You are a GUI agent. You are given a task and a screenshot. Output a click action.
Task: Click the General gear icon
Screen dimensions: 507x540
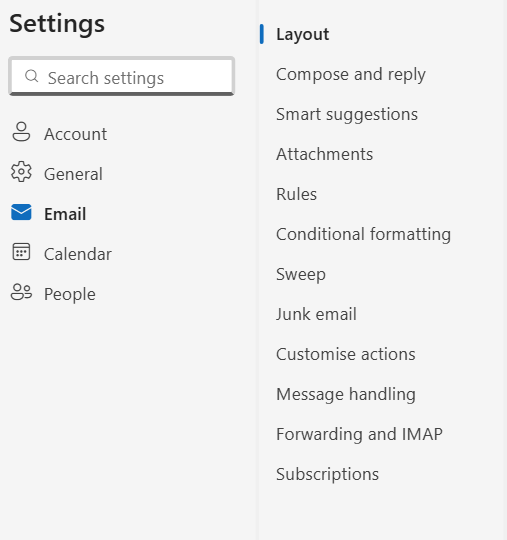[x=21, y=172]
